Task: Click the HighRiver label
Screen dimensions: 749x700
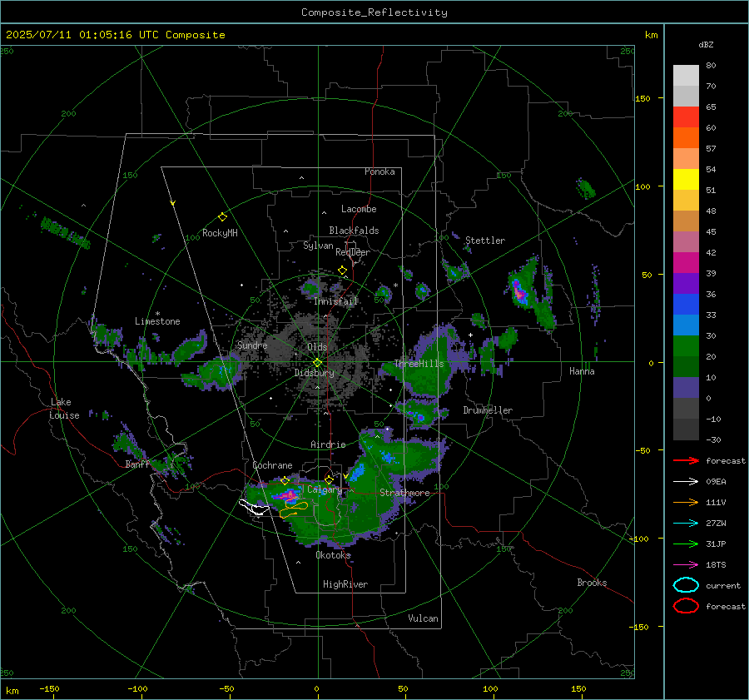Action: [345, 584]
